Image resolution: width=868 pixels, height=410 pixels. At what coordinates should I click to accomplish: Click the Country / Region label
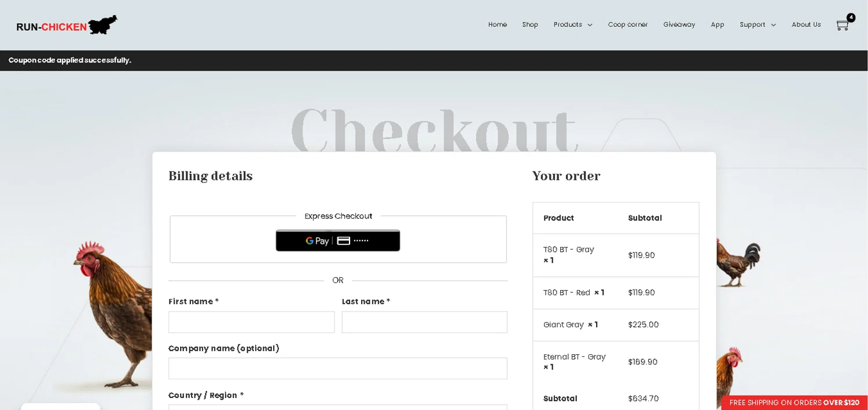coord(206,395)
